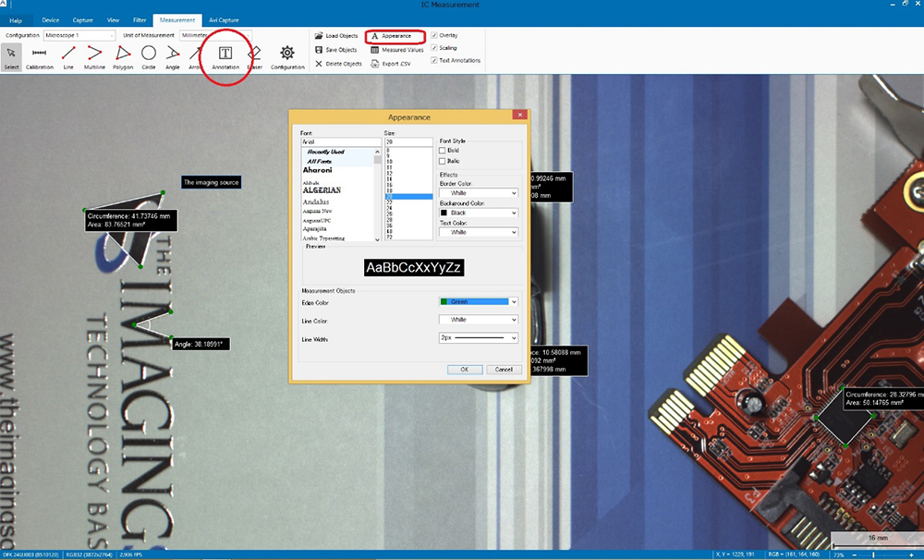Select the Arrow tool

point(195,57)
